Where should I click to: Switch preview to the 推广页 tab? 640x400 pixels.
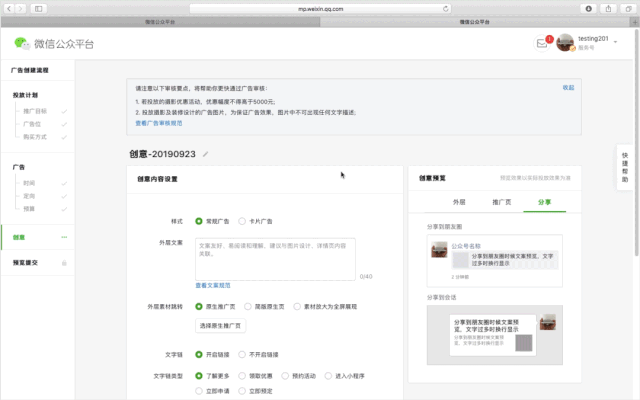502,202
